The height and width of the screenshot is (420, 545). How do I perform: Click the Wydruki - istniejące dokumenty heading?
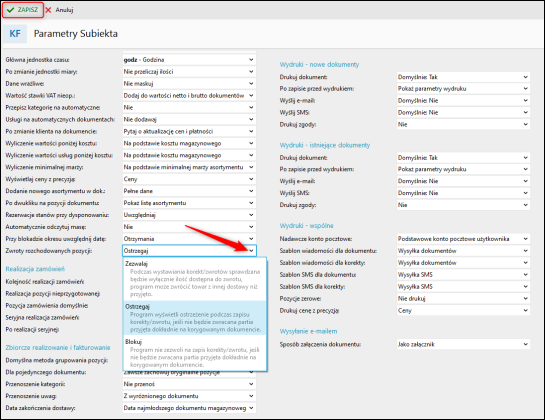point(325,145)
